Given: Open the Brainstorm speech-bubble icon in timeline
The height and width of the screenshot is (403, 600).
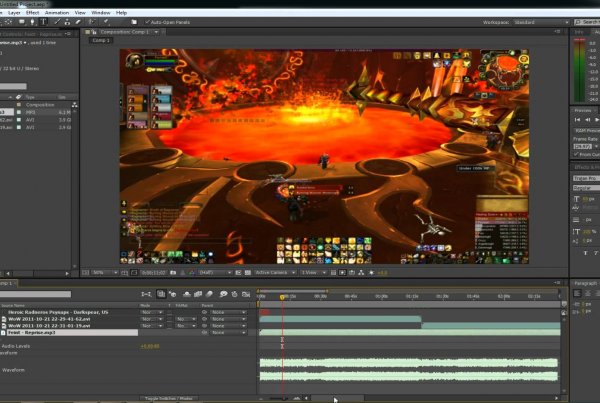Looking at the screenshot, I should click(x=223, y=294).
